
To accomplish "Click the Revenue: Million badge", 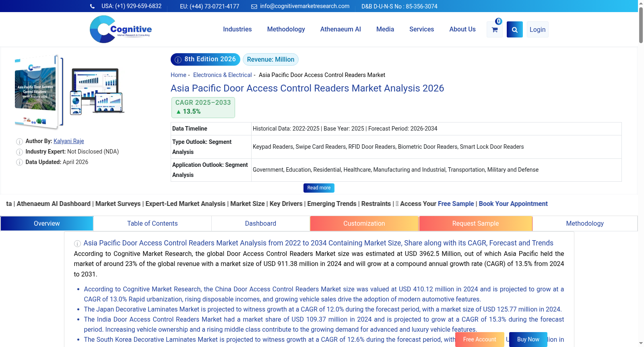I will point(270,59).
